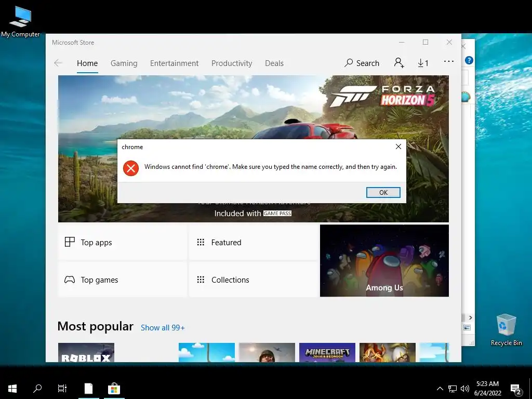Open the clock showing 5:23 AM
532x399 pixels.
[487, 389]
